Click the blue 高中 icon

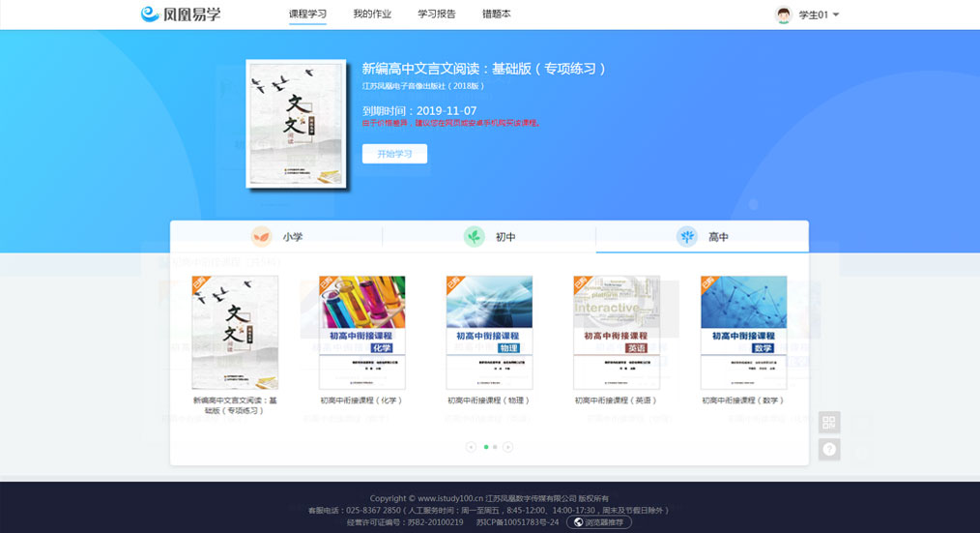click(x=687, y=236)
